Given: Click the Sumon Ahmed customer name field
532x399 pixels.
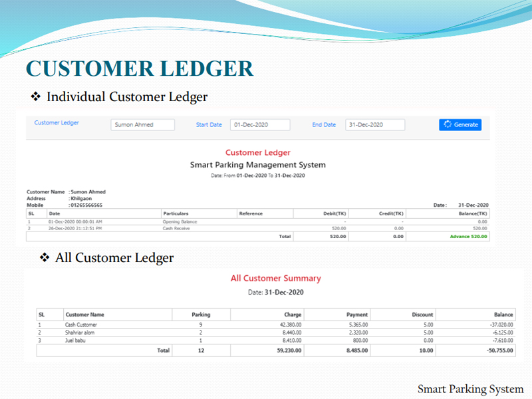Looking at the screenshot, I should (142, 125).
